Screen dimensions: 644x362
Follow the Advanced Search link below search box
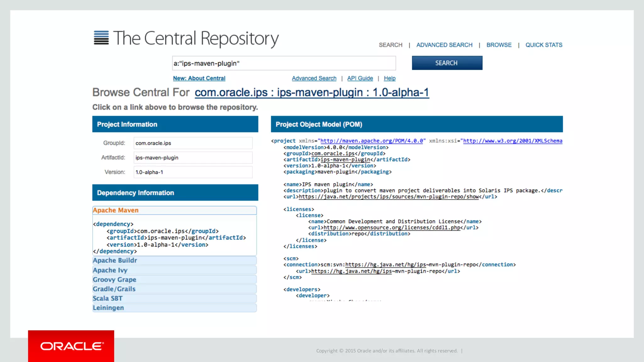314,78
